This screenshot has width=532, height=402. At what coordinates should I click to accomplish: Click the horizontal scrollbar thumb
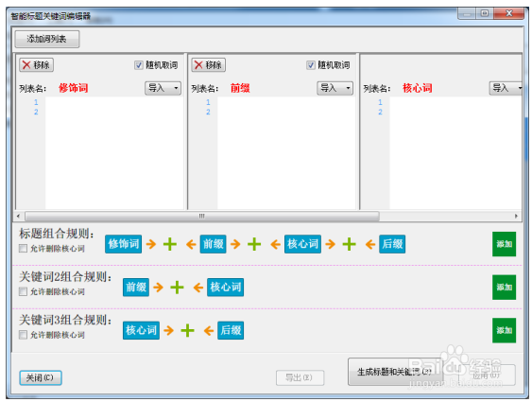tap(202, 216)
